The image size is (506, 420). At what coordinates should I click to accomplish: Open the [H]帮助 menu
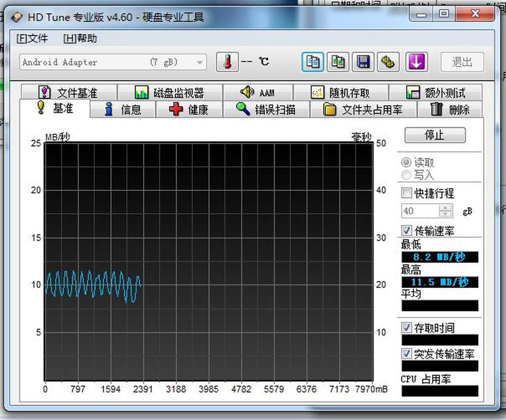pos(80,38)
